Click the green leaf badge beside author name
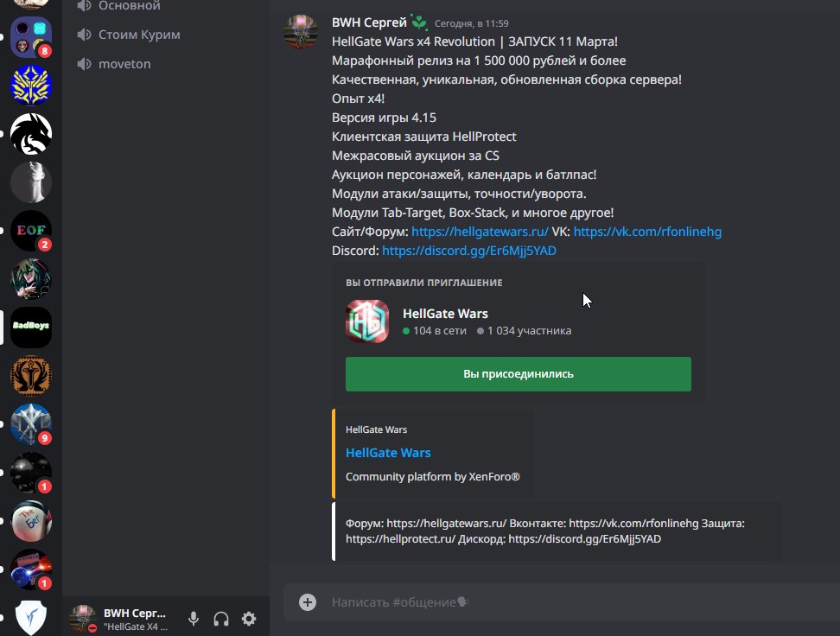Image resolution: width=840 pixels, height=636 pixels. point(419,22)
